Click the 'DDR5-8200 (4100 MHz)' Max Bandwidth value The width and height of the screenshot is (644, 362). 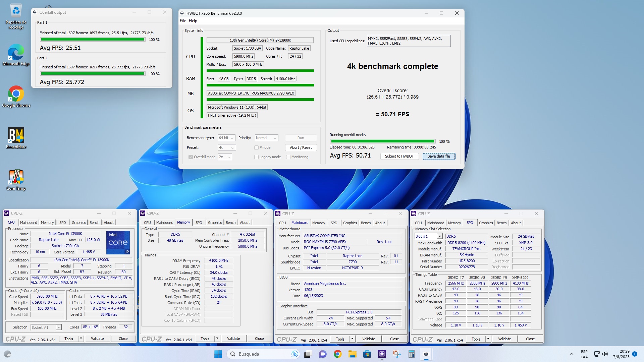466,243
